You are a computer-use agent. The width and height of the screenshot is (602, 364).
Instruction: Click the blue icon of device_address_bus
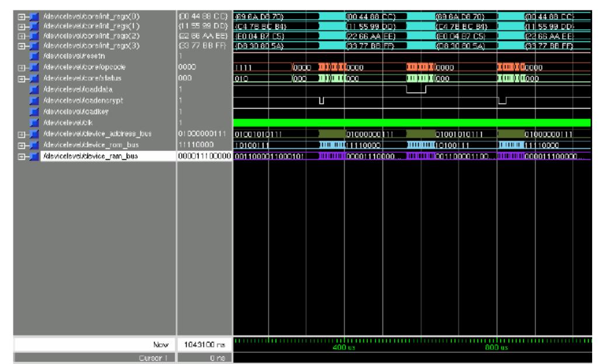coord(34,134)
